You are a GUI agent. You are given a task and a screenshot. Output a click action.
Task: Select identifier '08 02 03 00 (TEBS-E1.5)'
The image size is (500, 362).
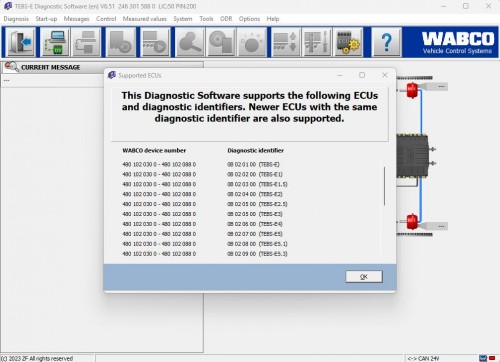click(x=257, y=184)
